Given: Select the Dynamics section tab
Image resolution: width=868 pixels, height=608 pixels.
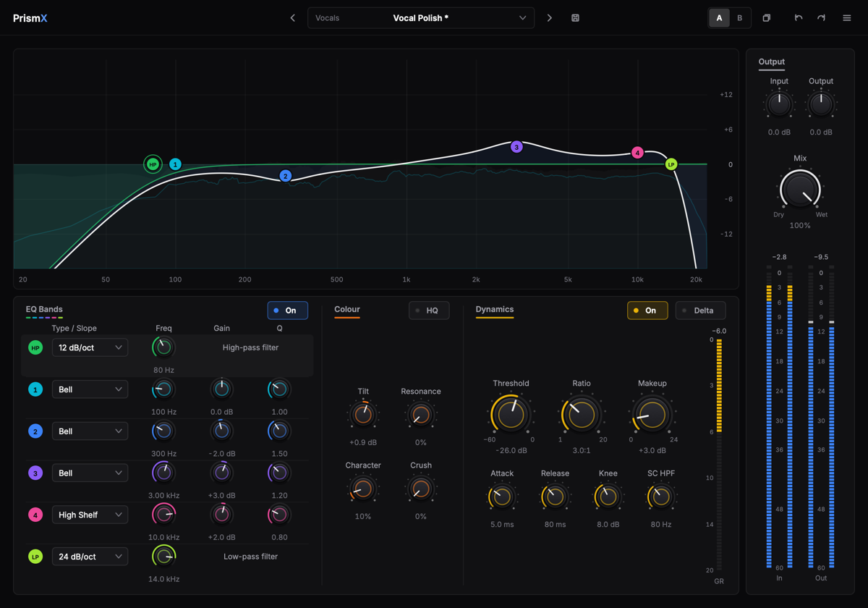Looking at the screenshot, I should [495, 310].
